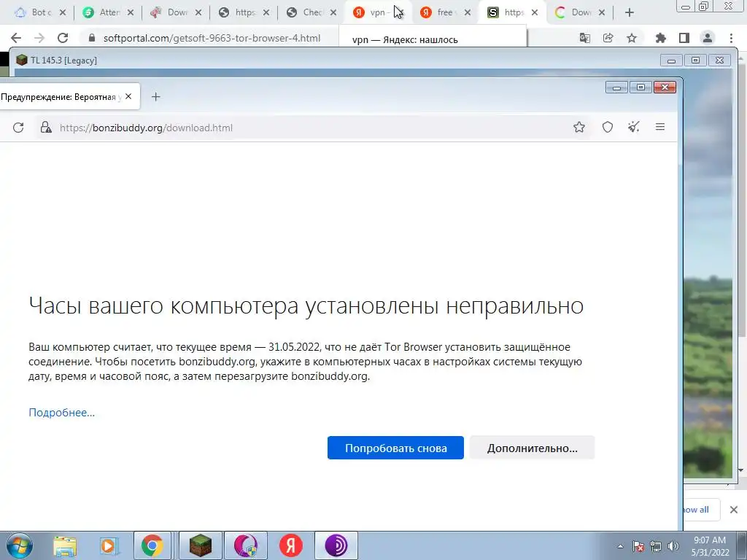
Task: Switch to the Minecraft TL launcher on taskbar
Action: point(200,545)
